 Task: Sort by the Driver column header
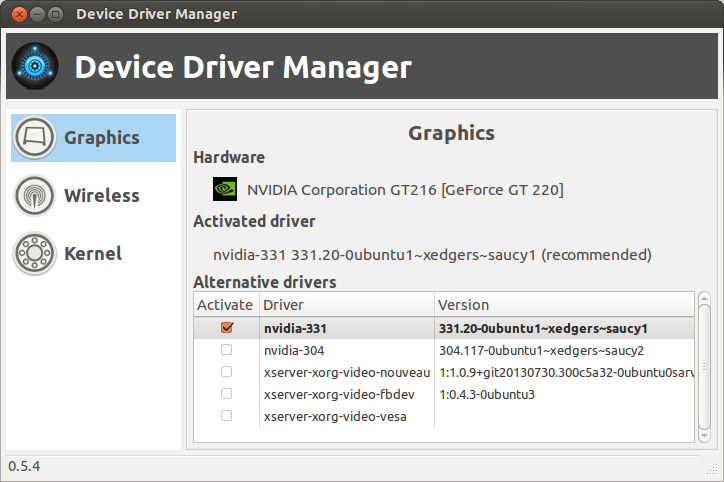tap(346, 305)
